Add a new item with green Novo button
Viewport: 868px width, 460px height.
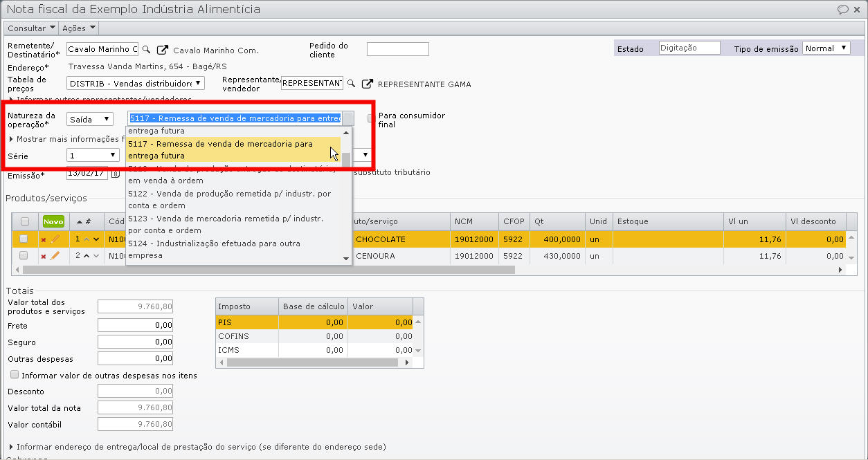(x=53, y=221)
